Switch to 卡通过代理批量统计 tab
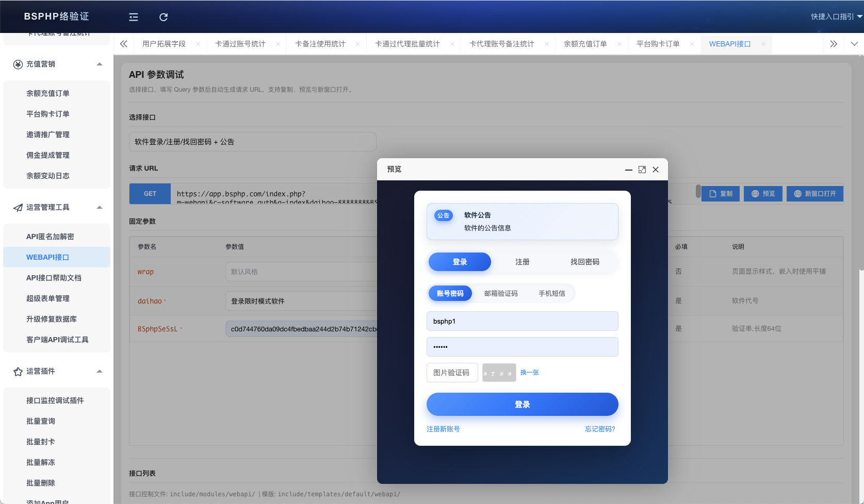Image resolution: width=864 pixels, height=504 pixels. click(407, 44)
